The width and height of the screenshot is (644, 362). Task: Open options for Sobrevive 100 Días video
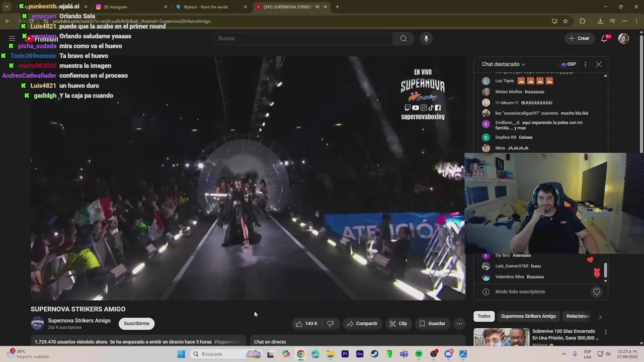coord(606,332)
